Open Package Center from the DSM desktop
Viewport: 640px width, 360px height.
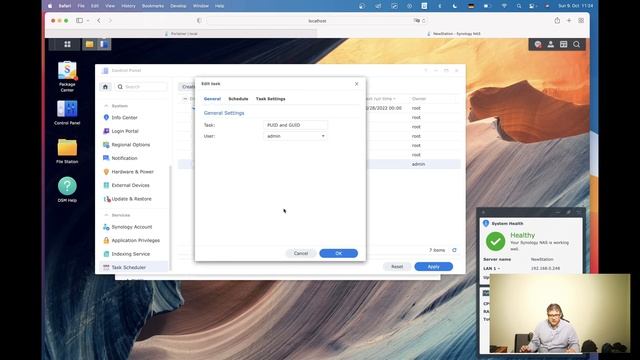click(x=67, y=76)
